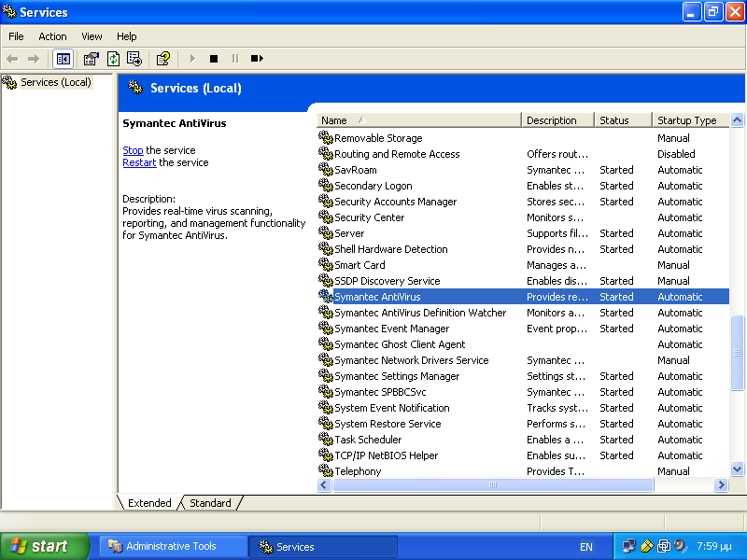Select the Symantec Ghost Client Agent service
This screenshot has height=560, width=747.
point(523,344)
